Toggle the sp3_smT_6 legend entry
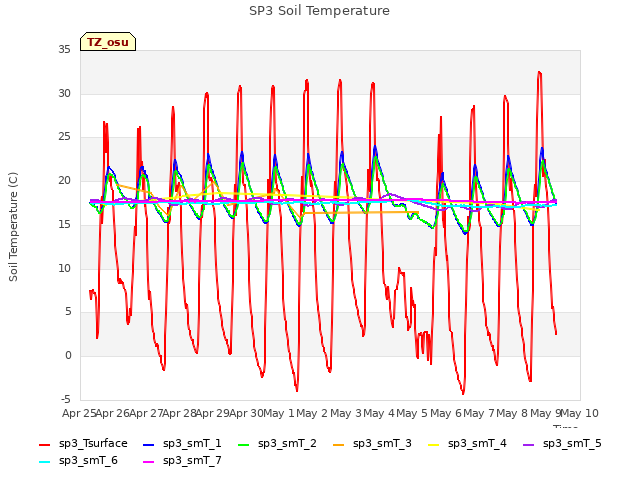 tap(78, 461)
